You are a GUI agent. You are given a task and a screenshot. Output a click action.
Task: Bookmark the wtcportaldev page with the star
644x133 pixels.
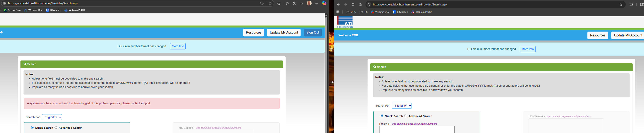621,4
